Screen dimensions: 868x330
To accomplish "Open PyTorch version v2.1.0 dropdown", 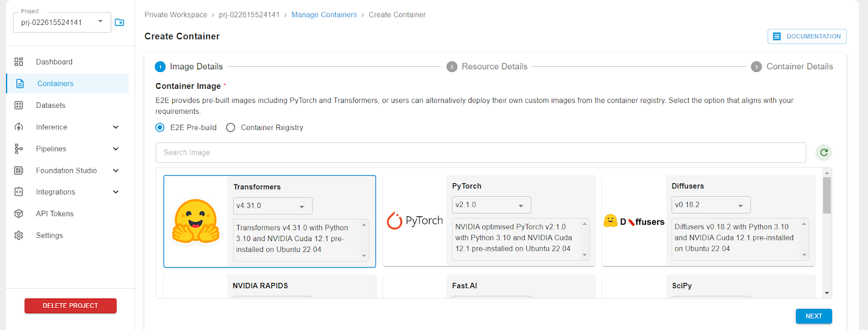I will 492,205.
